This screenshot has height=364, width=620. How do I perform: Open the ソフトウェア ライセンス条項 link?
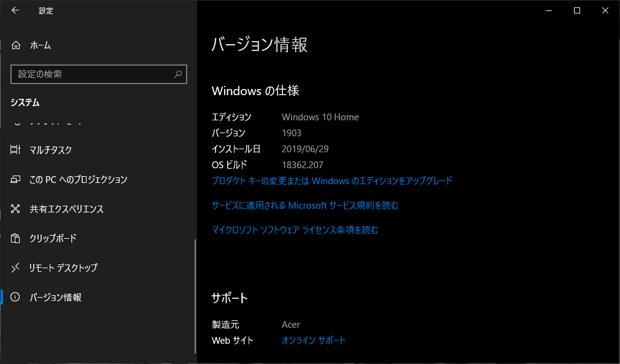[293, 230]
